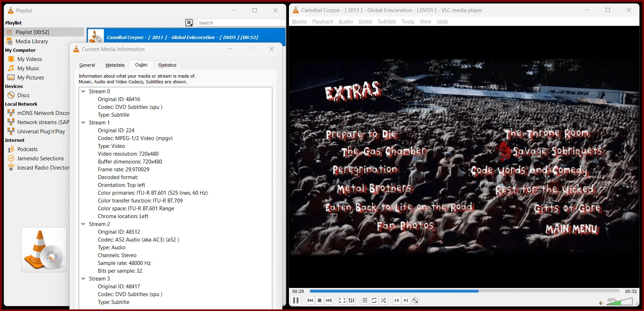
Task: Pause playback with the pause button
Action: click(x=295, y=300)
